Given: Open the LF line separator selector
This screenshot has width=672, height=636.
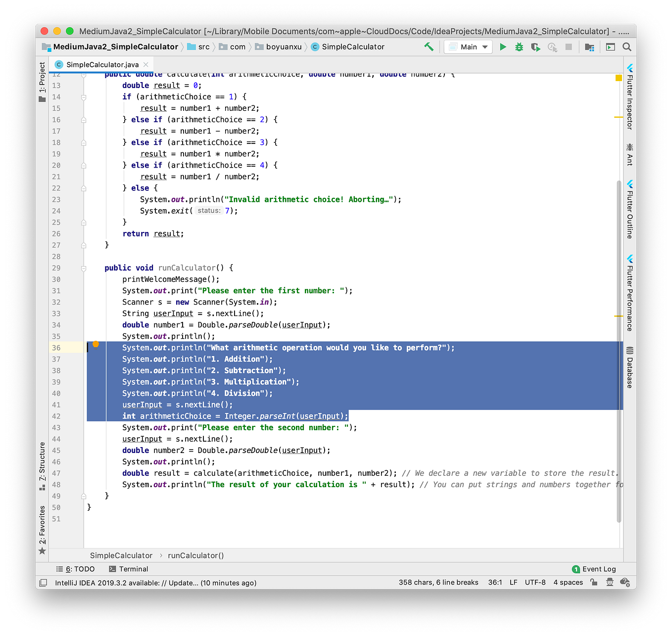Looking at the screenshot, I should tap(513, 583).
